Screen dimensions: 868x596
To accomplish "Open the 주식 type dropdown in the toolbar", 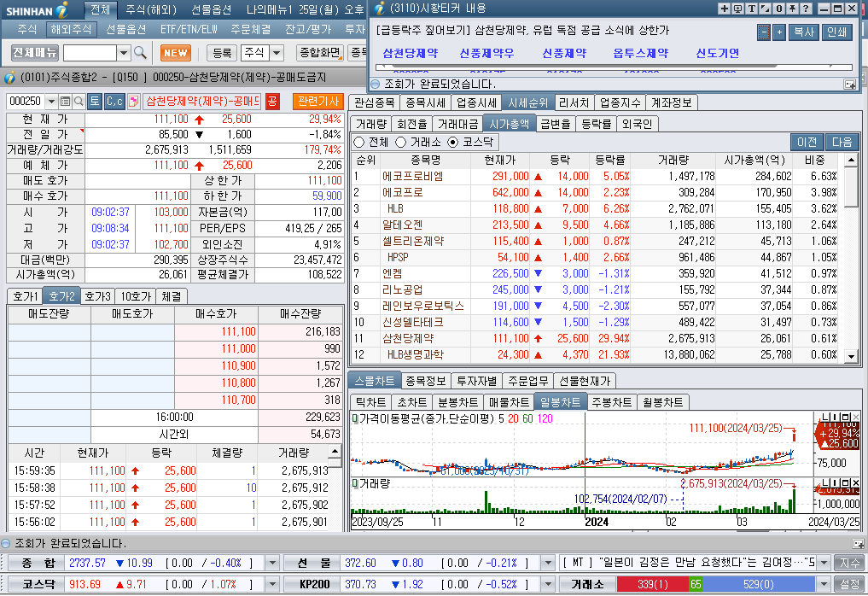I will pyautogui.click(x=277, y=53).
